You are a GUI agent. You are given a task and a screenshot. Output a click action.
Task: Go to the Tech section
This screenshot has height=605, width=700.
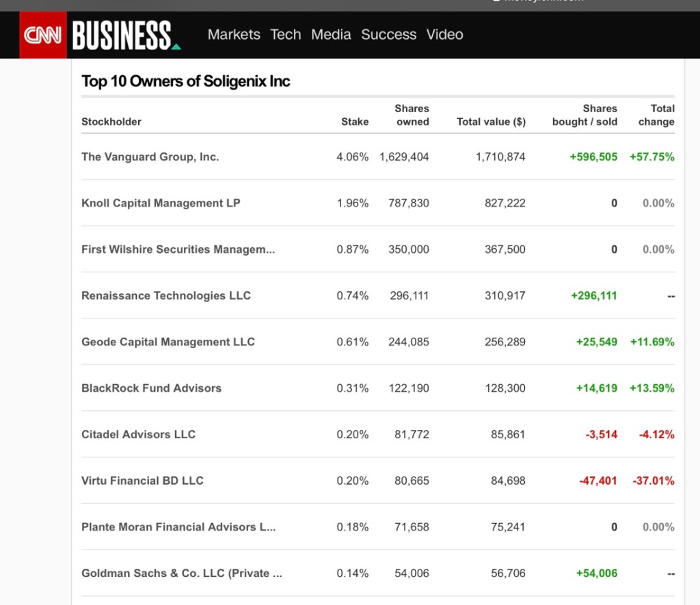coord(285,35)
